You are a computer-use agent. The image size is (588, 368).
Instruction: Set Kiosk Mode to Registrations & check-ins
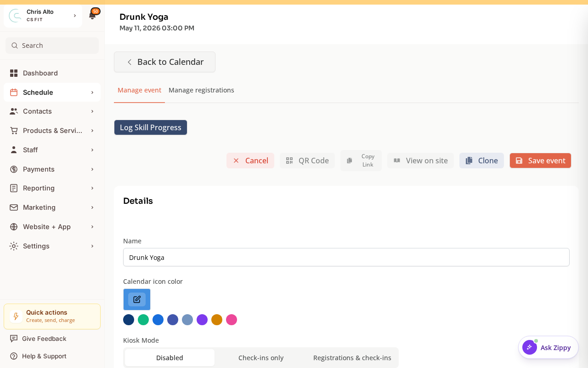click(x=352, y=357)
